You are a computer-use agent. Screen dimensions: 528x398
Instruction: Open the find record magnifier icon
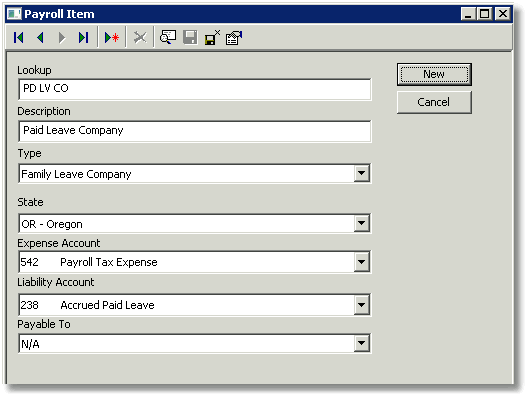click(168, 37)
